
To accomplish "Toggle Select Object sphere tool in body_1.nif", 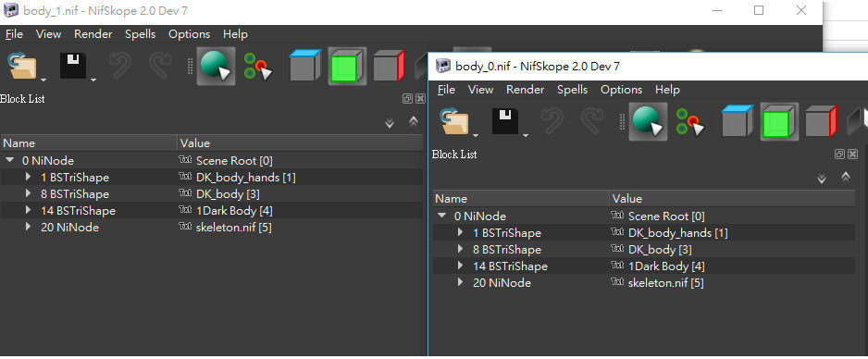I will click(216, 66).
